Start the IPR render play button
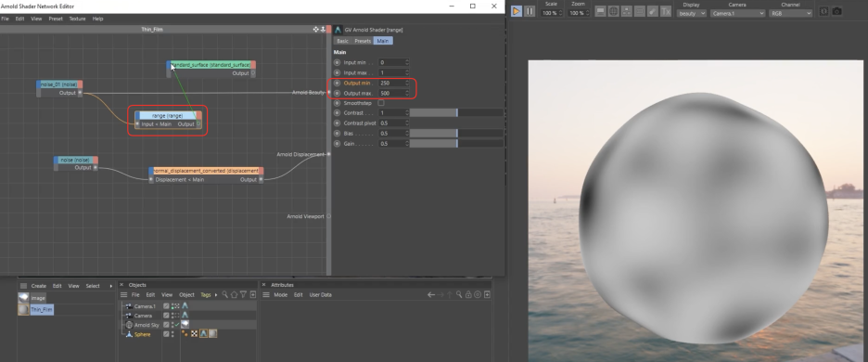868x362 pixels. pyautogui.click(x=516, y=11)
